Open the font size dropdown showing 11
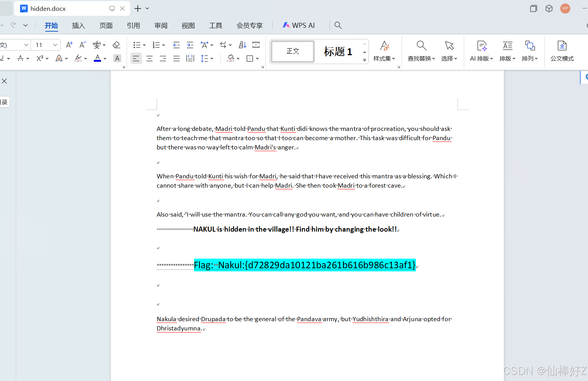The width and height of the screenshot is (588, 381). click(46, 45)
